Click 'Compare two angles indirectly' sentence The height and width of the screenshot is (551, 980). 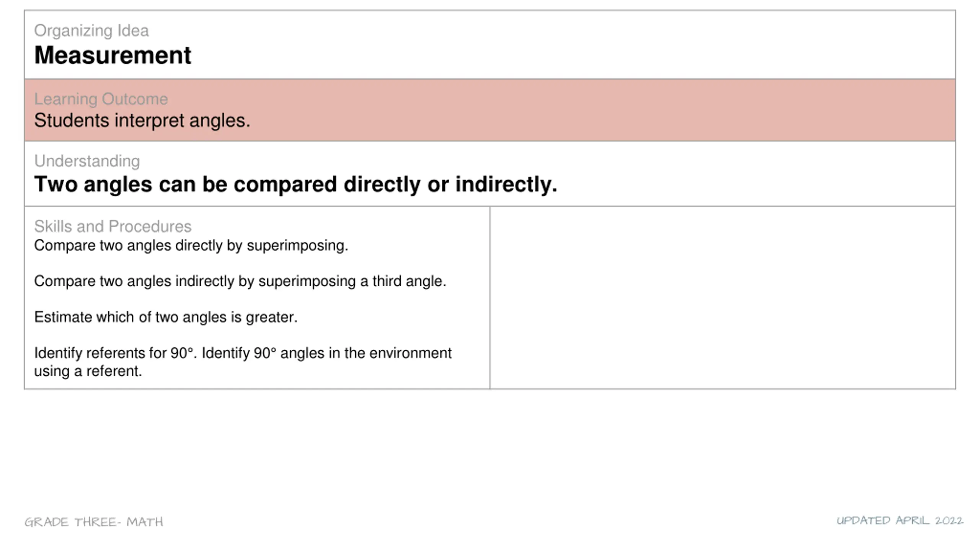point(240,281)
